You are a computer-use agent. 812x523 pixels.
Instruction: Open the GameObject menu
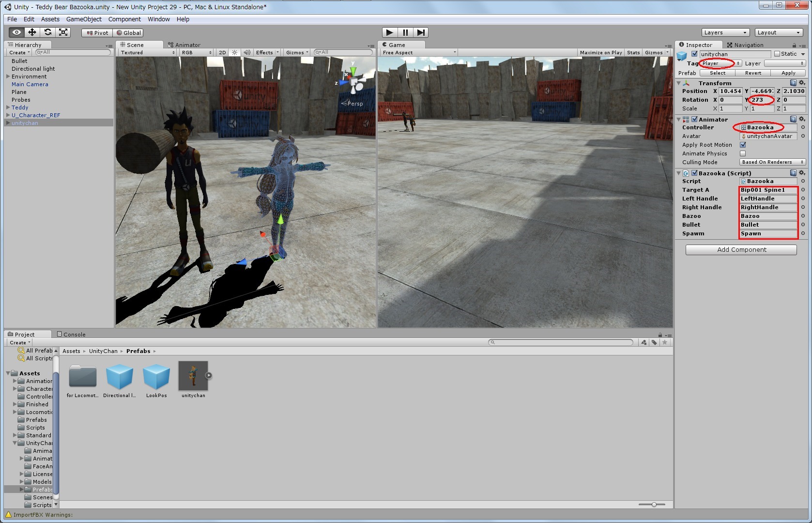[84, 19]
